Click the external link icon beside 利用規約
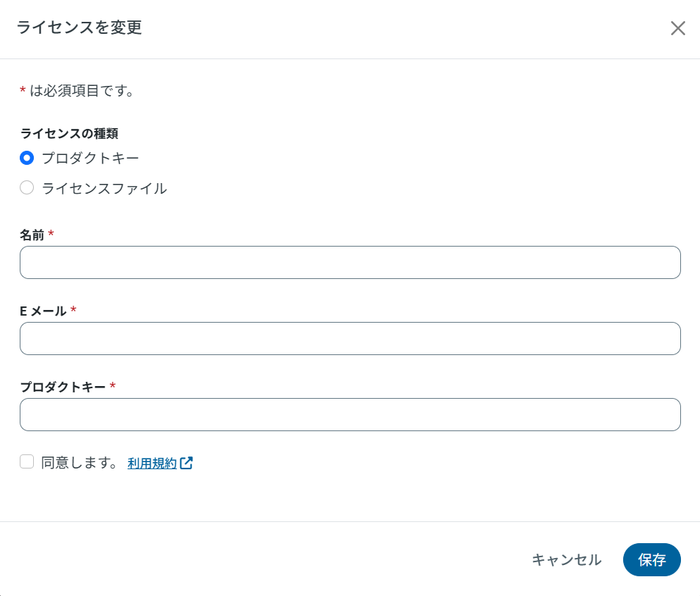This screenshot has width=700, height=596. tap(187, 463)
